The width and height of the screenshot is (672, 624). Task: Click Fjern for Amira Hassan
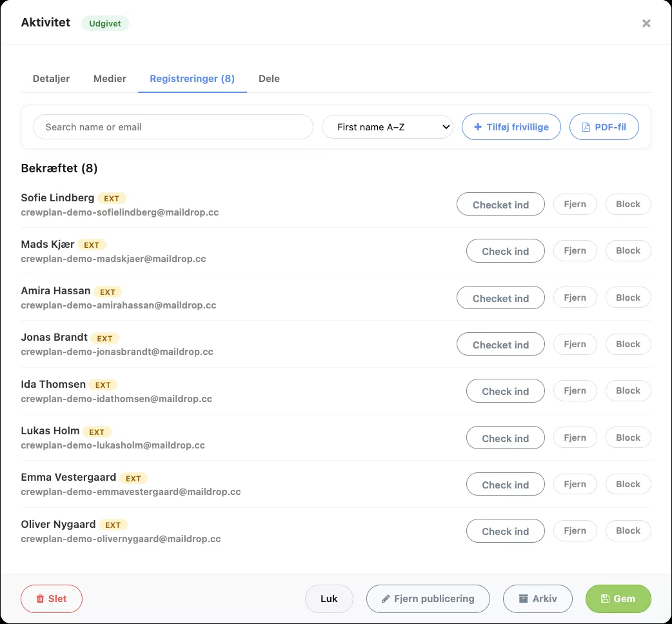[x=575, y=297]
